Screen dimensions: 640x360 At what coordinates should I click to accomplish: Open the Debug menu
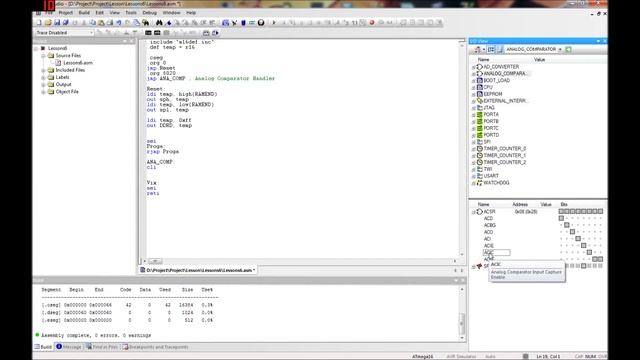point(149,13)
